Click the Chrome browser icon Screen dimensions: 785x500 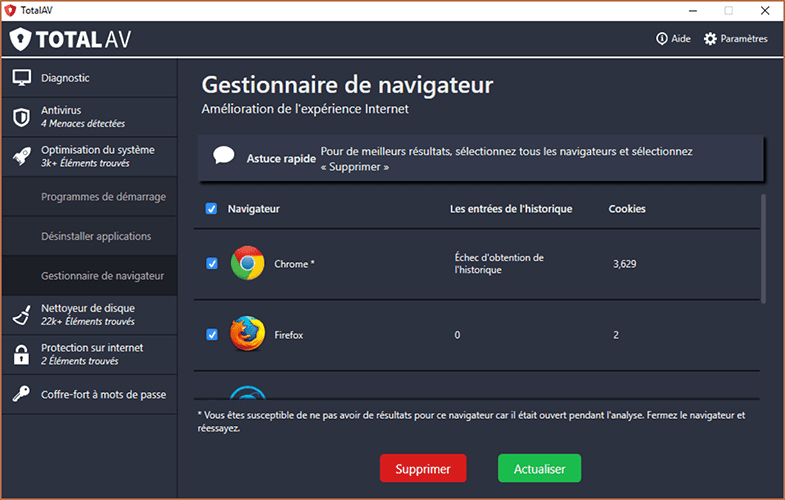click(x=247, y=263)
